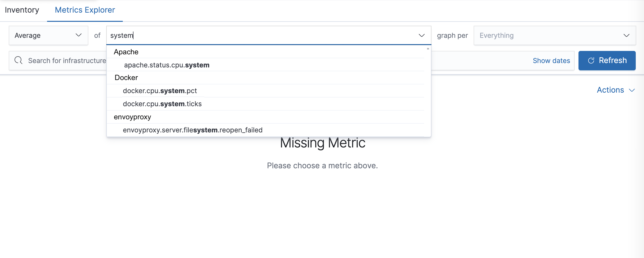Switch to the Metrics Explorer tab
Image resolution: width=644 pixels, height=258 pixels.
click(84, 10)
